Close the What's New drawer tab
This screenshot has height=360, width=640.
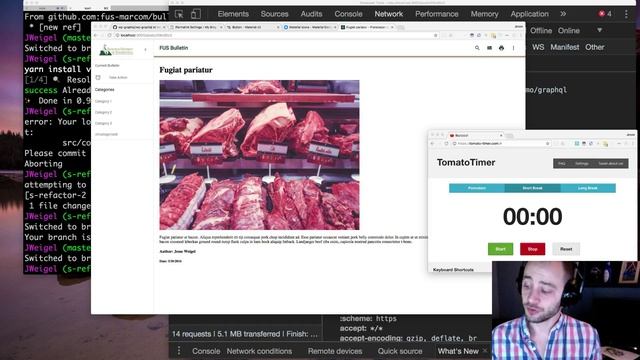485,351
